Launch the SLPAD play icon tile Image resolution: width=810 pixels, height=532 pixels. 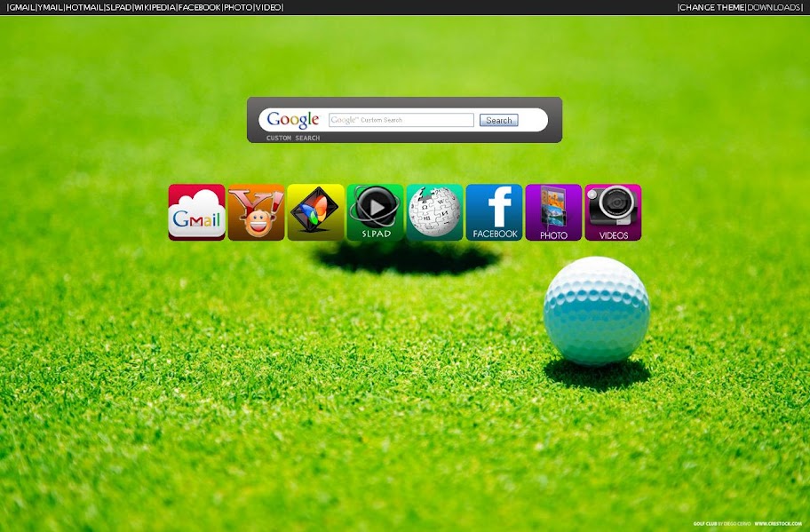375,212
